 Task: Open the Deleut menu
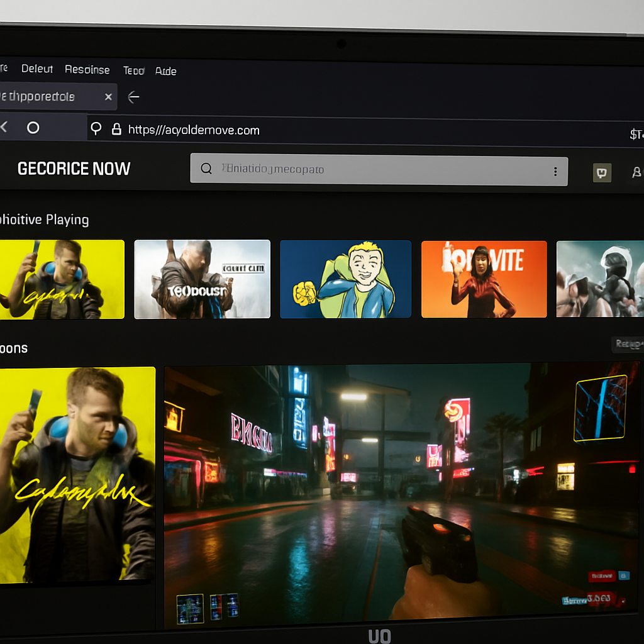pyautogui.click(x=37, y=69)
